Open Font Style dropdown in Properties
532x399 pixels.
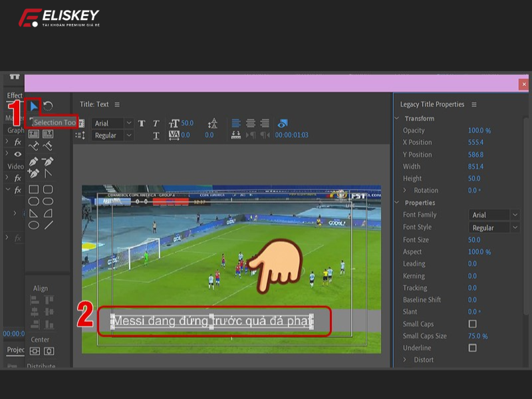(x=495, y=227)
